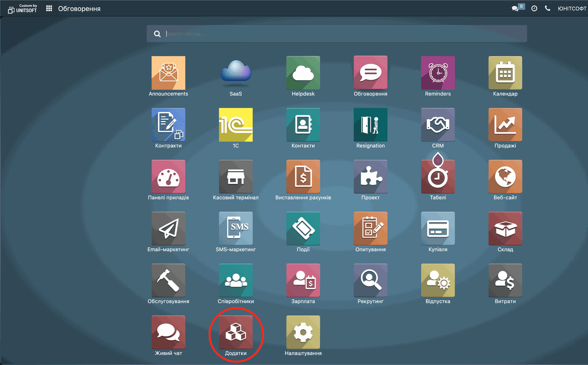Open the SMS-маркетинг app

236,229
